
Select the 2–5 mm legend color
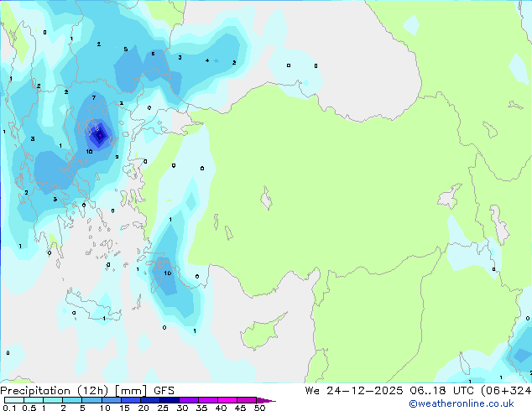[x=72, y=400]
